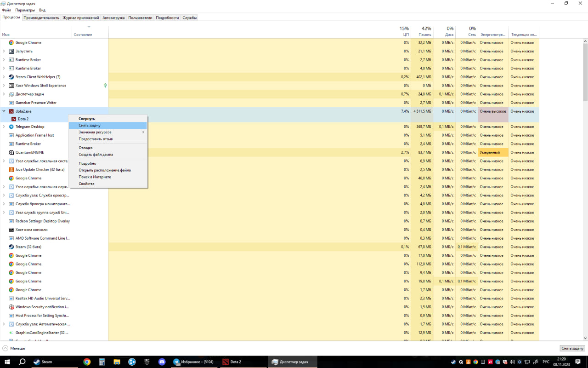Screen dimensions: 588x368
Task: Open the Файл menu
Action: click(6, 10)
